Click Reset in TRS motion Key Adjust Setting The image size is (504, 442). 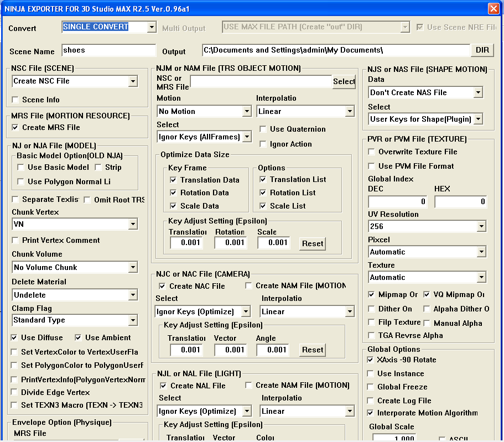pos(313,243)
